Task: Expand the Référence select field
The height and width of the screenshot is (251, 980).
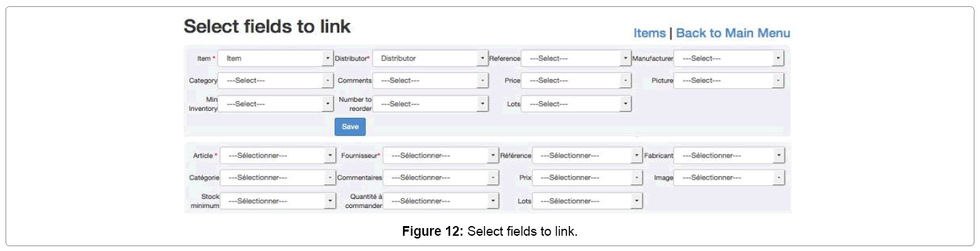Action: pyautogui.click(x=587, y=156)
